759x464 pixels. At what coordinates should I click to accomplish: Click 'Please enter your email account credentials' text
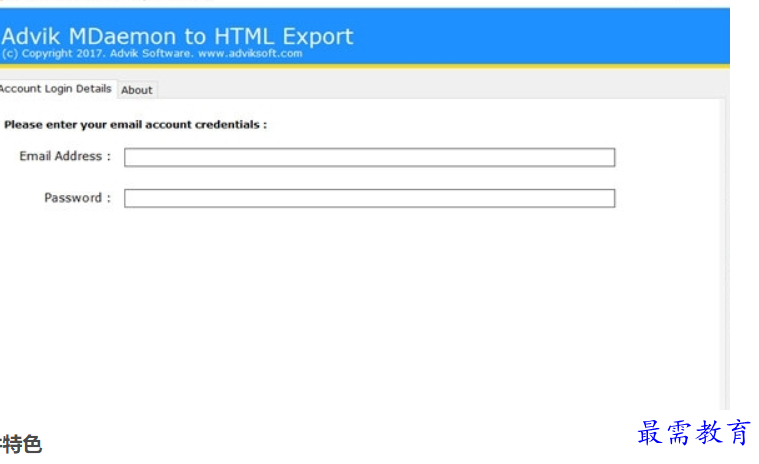tap(135, 125)
